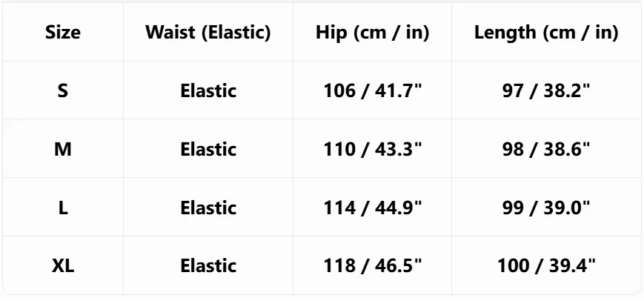644x301 pixels.
Task: Click length value 99 / 39.0"
Action: (x=546, y=208)
